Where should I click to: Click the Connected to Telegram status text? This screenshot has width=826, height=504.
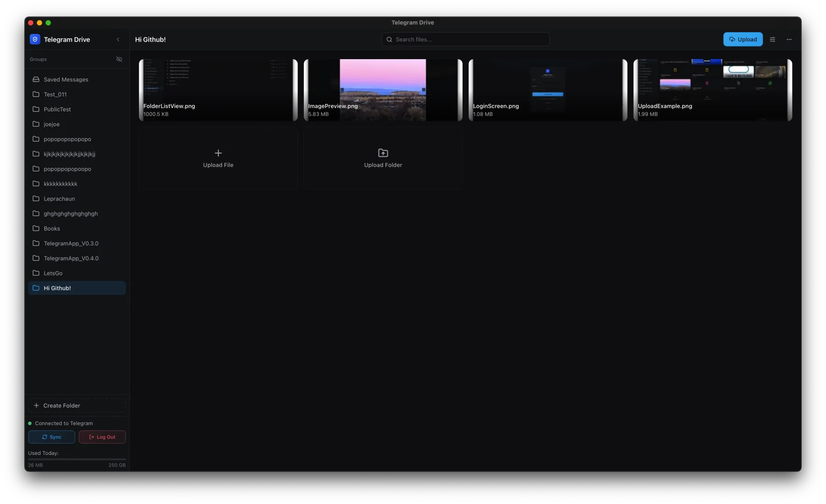(64, 423)
